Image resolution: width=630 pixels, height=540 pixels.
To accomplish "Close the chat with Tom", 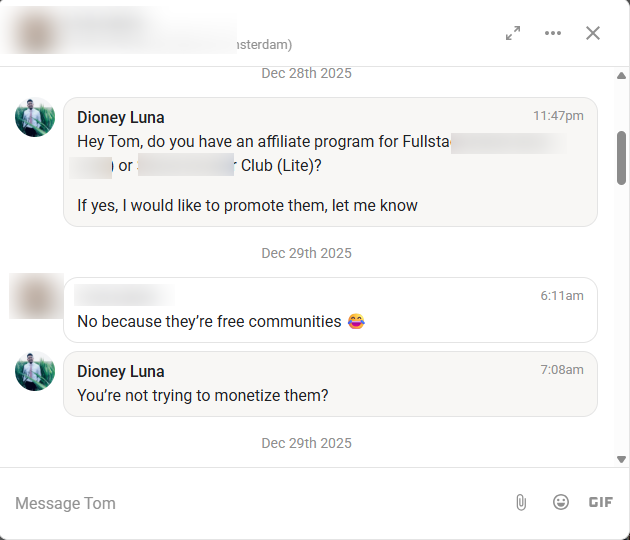I will [x=593, y=33].
